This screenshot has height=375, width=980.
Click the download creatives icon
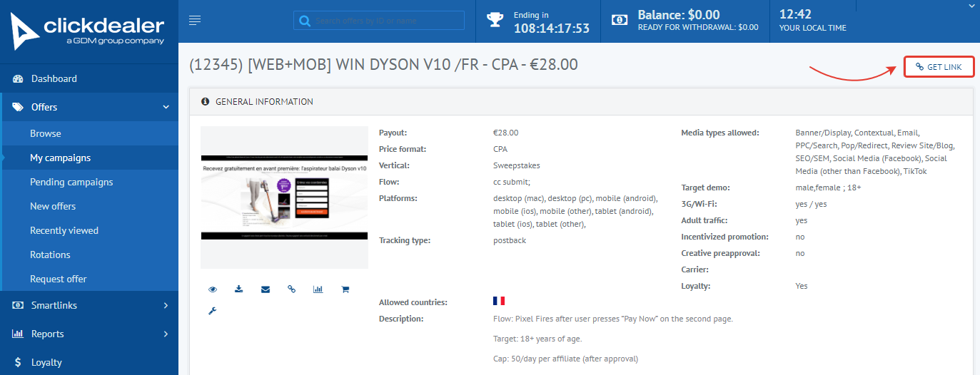coord(238,289)
